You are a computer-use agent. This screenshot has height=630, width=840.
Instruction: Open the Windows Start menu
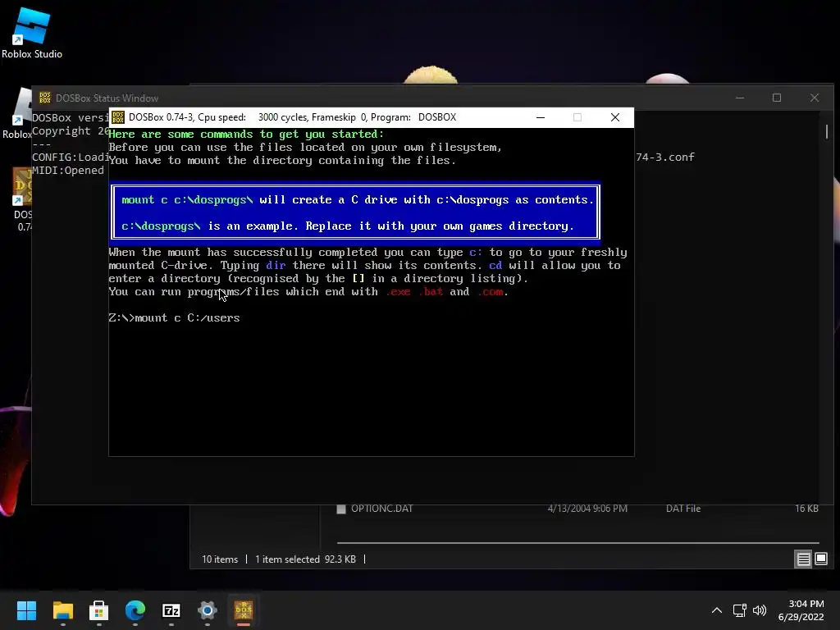(x=26, y=610)
